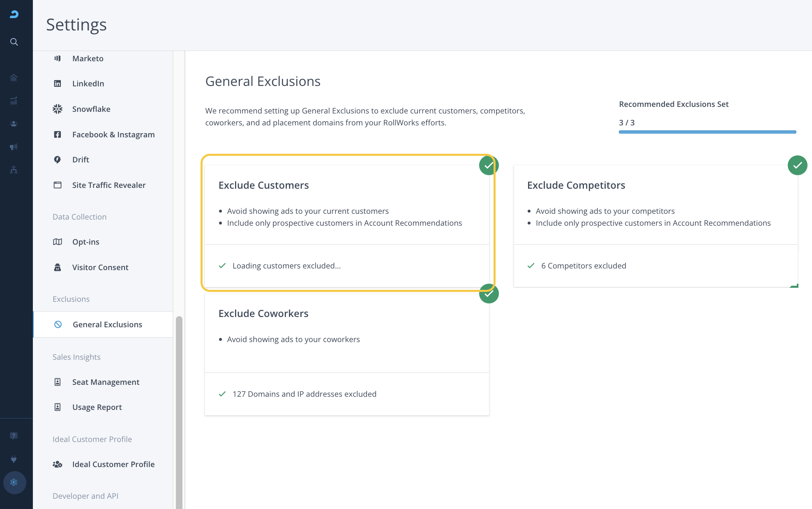Open the audience people icon in the rail
The image size is (812, 509).
point(14,124)
